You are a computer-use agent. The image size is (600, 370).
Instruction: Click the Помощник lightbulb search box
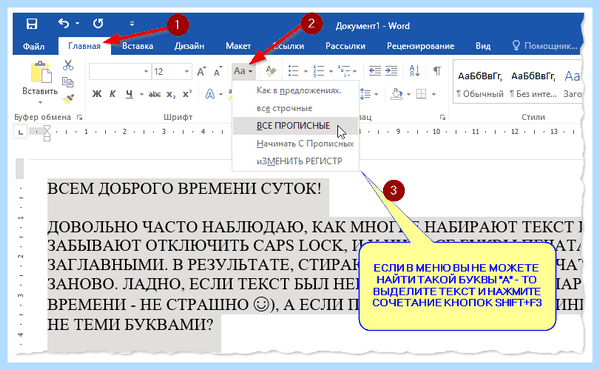(545, 46)
